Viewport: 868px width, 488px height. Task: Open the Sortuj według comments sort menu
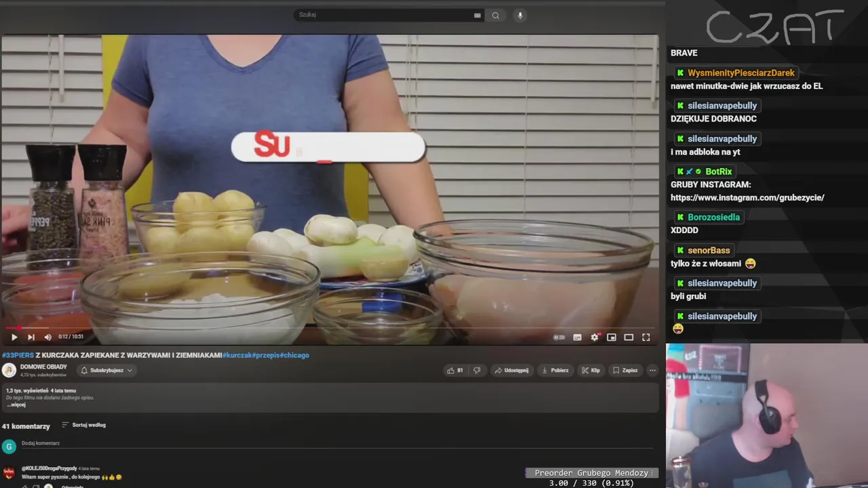coord(84,425)
